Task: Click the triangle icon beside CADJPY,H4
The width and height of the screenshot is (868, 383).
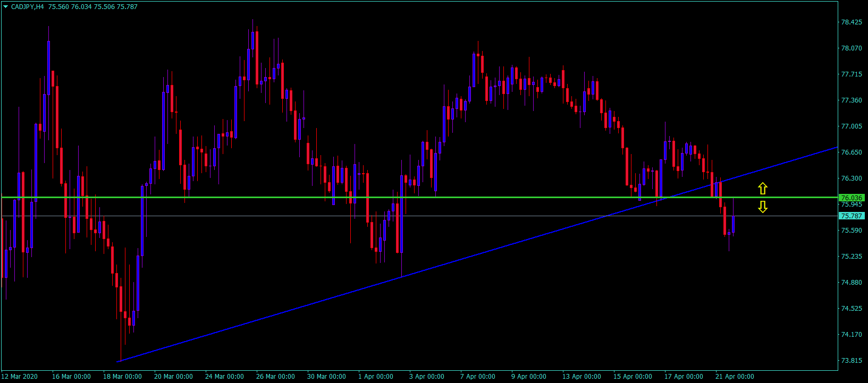Action: click(x=6, y=7)
